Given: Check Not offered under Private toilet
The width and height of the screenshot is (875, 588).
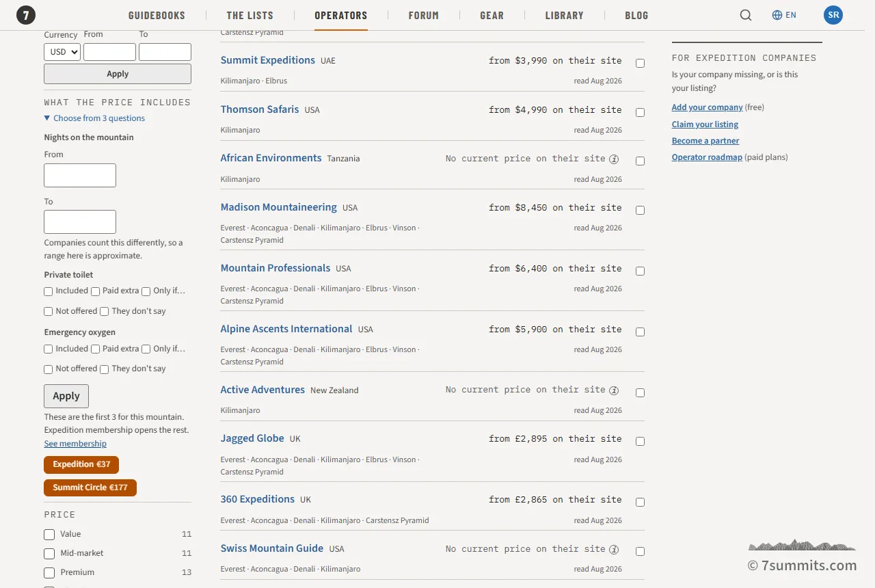Looking at the screenshot, I should (49, 312).
